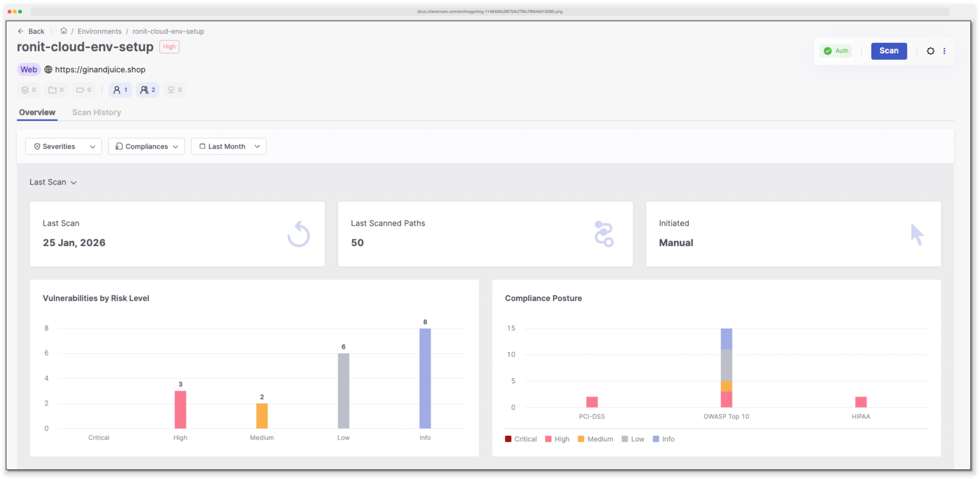
Task: Navigate to Environments via the breadcrumb
Action: pos(99,31)
